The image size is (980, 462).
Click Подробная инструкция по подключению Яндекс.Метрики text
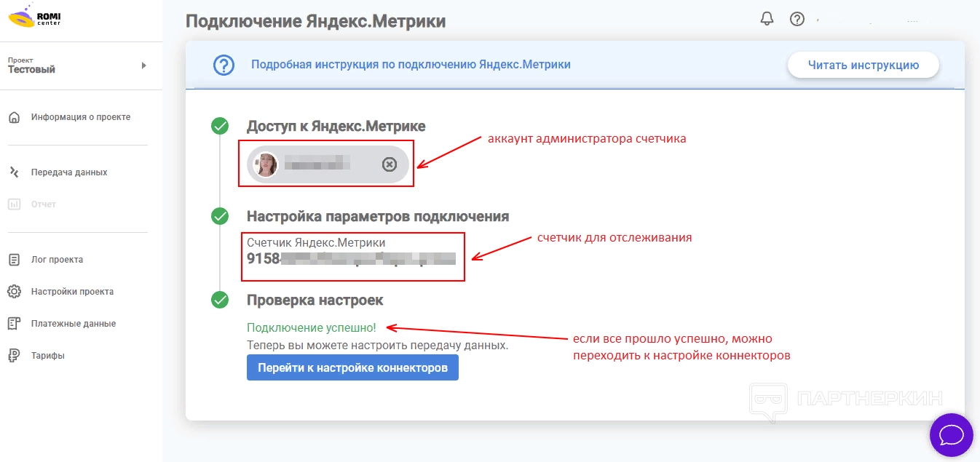coord(411,64)
